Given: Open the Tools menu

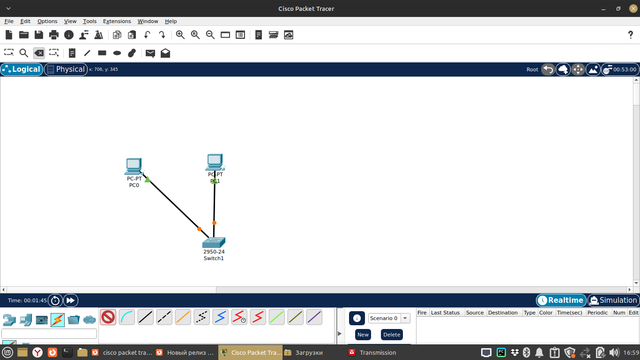Looking at the screenshot, I should click(x=89, y=21).
